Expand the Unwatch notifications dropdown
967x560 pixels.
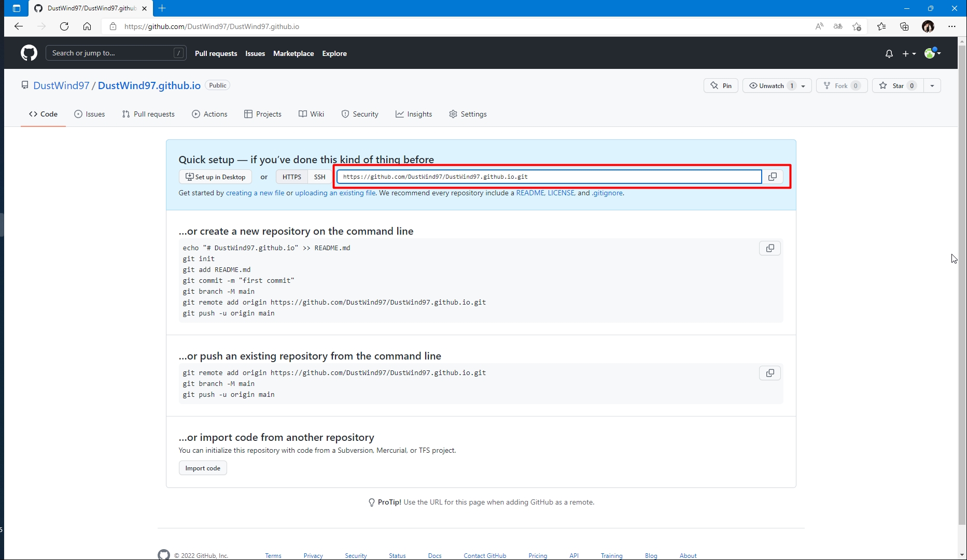(777, 85)
